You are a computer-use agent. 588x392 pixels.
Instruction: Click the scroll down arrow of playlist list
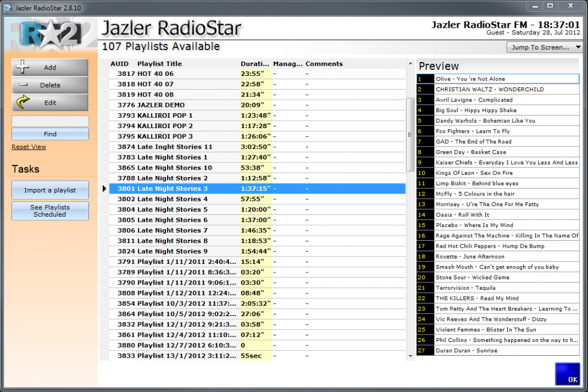[x=410, y=356]
